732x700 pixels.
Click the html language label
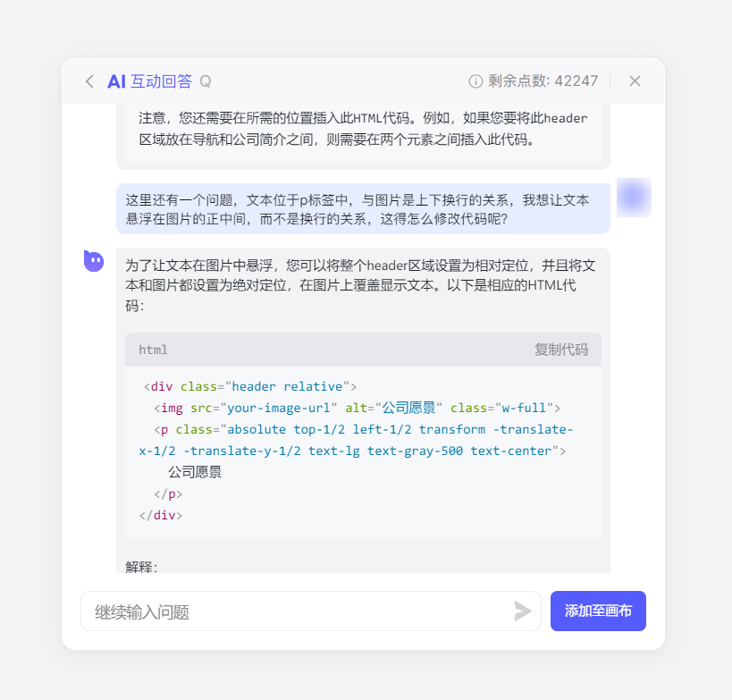[153, 350]
